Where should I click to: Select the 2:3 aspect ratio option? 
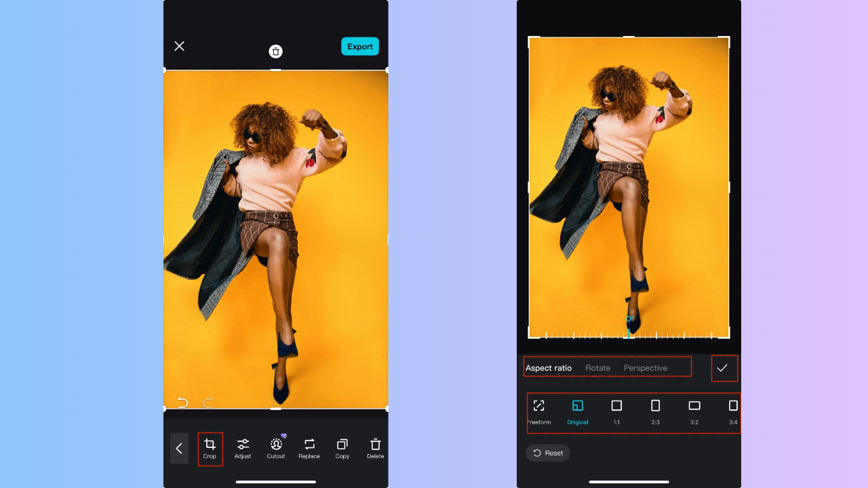[x=655, y=410]
